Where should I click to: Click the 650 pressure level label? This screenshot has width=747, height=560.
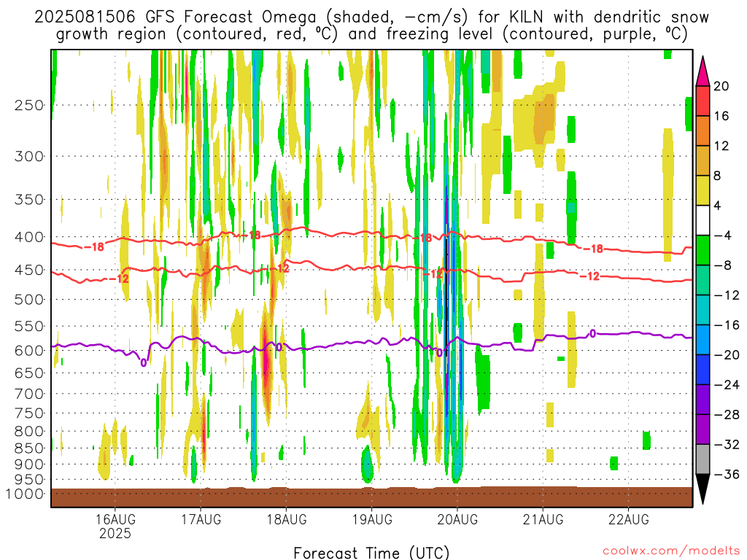coord(29,373)
